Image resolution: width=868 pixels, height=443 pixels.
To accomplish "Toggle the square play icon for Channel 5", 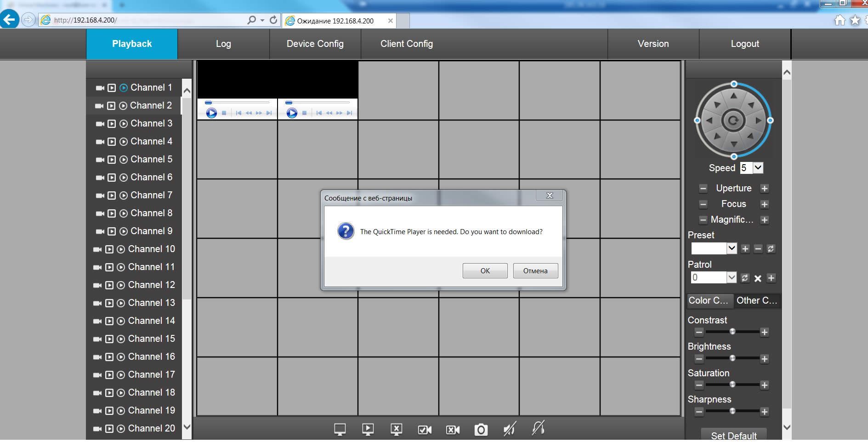I will tap(112, 160).
